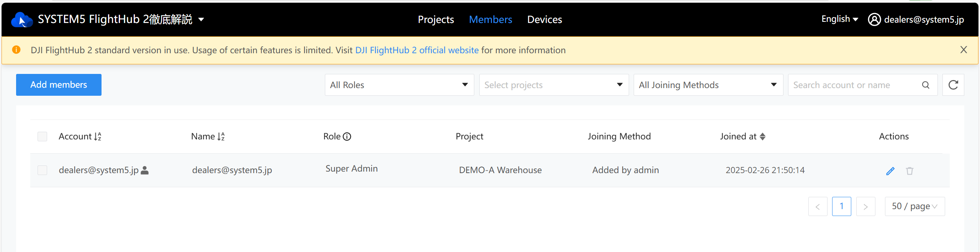This screenshot has height=252, width=980.
Task: Show Role info tooltip icon
Action: click(347, 137)
